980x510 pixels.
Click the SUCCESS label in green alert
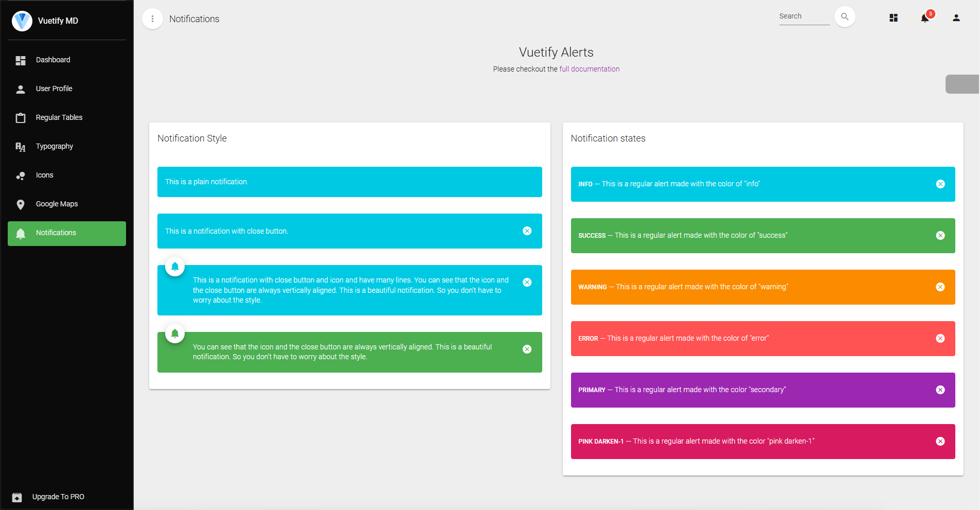592,236
